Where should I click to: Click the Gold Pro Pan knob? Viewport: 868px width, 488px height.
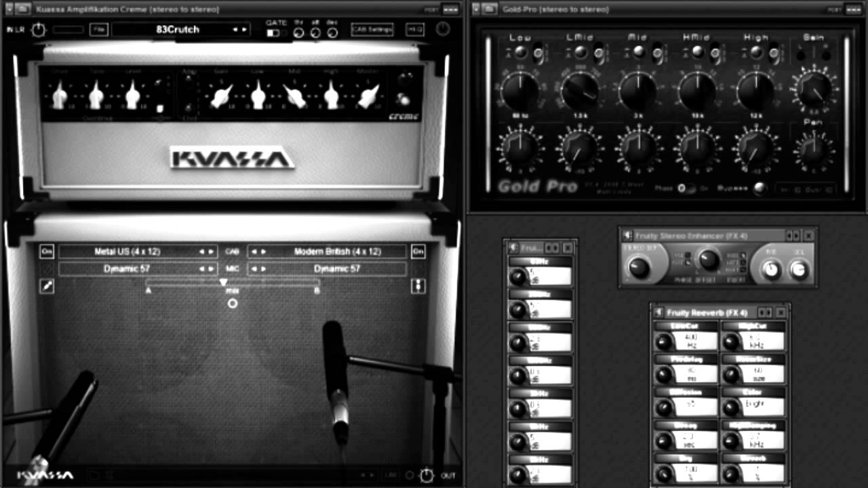point(815,150)
